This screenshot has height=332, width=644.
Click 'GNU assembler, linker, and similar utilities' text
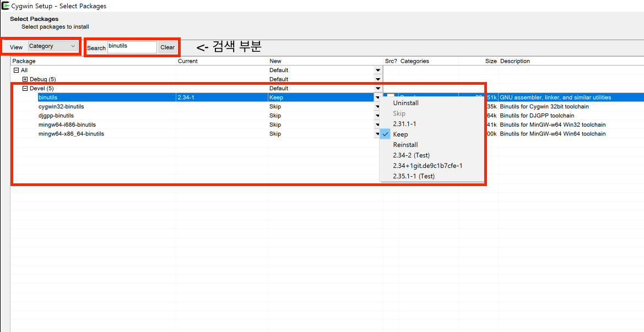[x=555, y=97]
